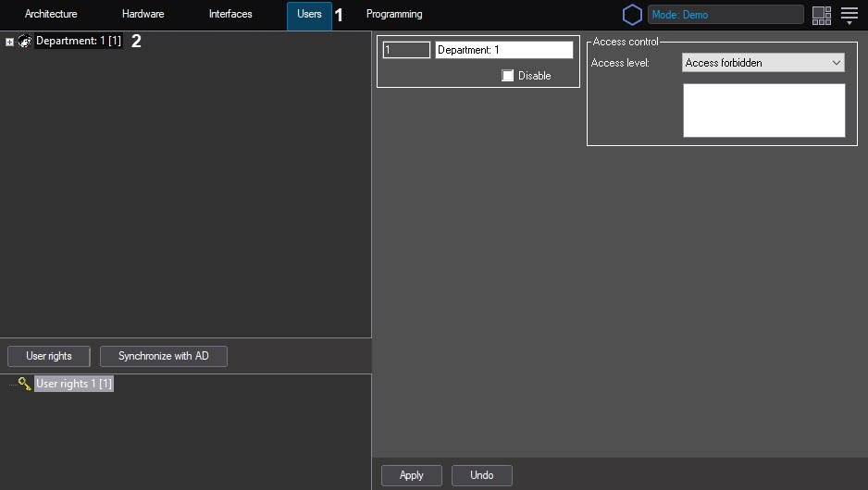Open the Interfaces tab
Screen dimensions: 868x490
pos(230,14)
